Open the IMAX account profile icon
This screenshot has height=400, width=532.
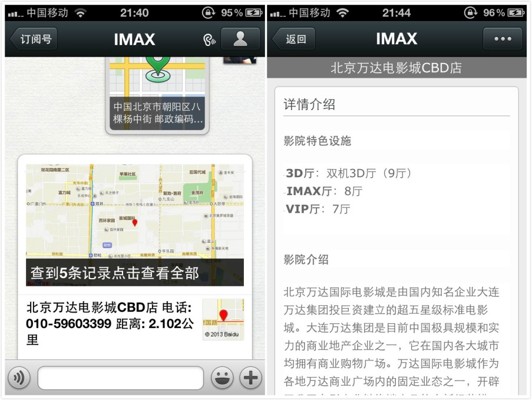pos(240,39)
